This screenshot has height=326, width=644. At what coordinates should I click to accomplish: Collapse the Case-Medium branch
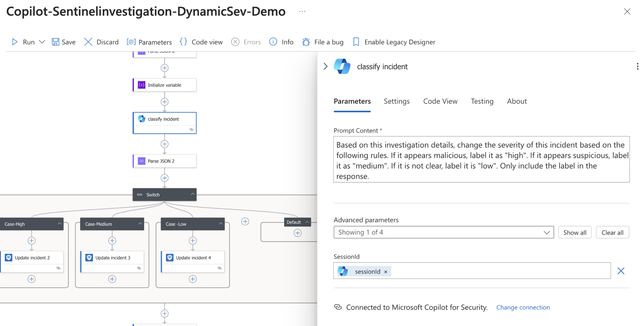click(x=140, y=224)
